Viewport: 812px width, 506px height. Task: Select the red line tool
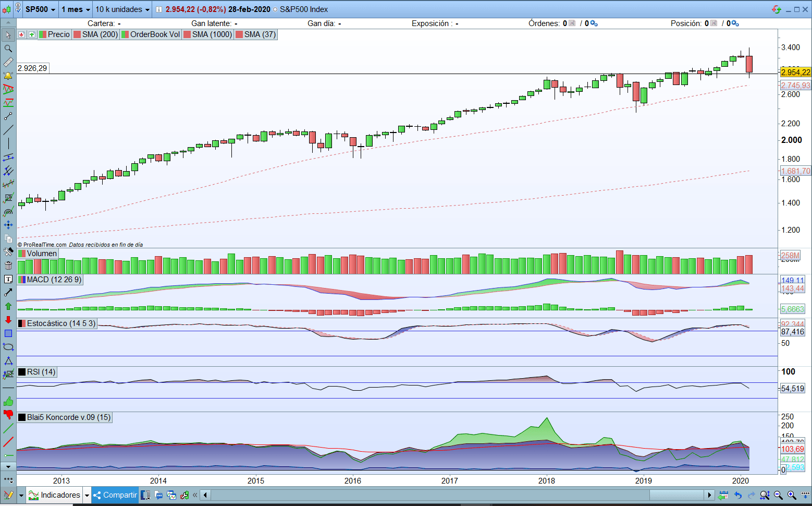[8, 442]
